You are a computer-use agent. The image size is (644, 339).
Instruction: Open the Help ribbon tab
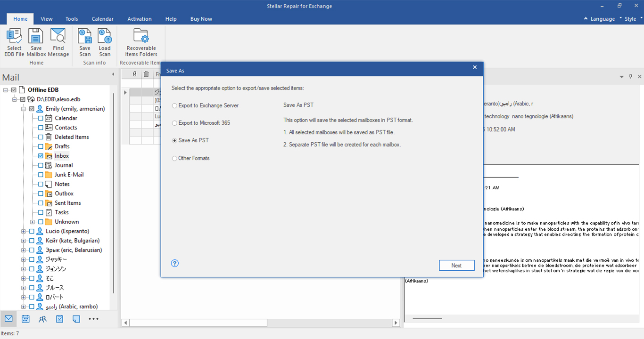pyautogui.click(x=171, y=19)
